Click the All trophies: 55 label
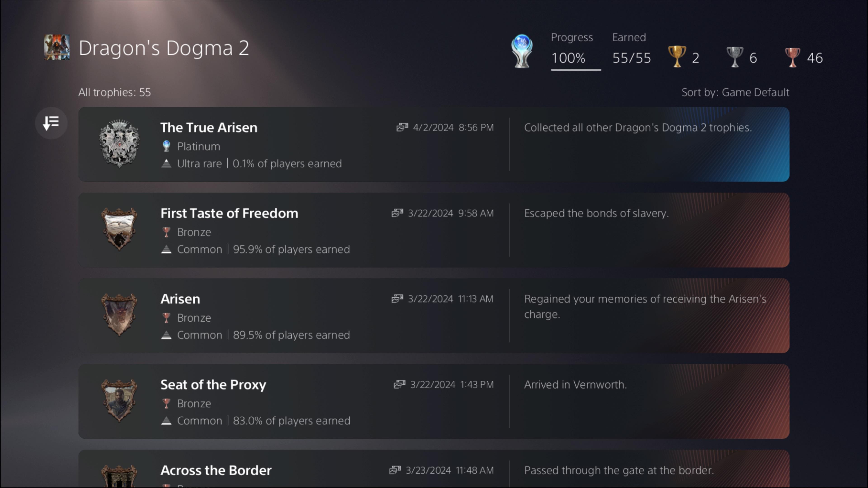Screen dimensions: 868x488 click(x=115, y=92)
